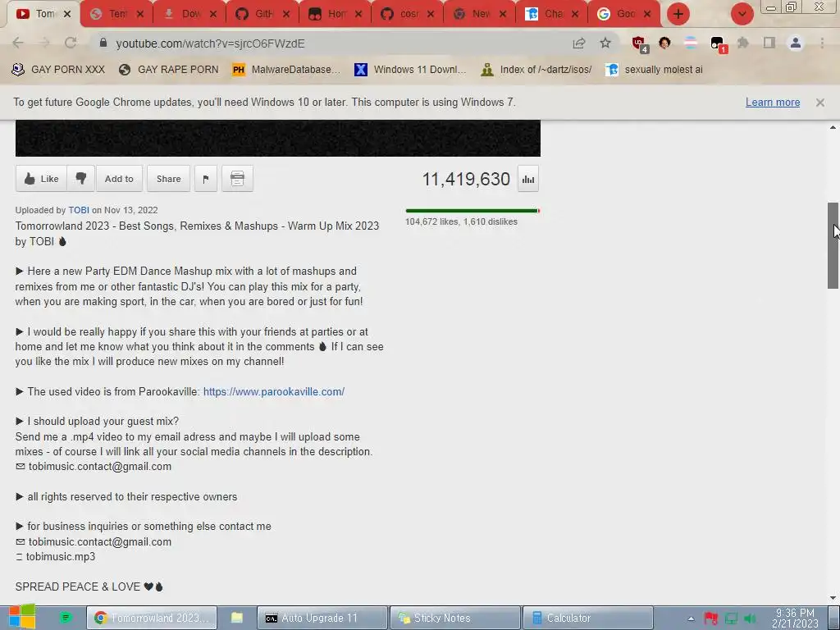The image size is (840, 630).
Task: Open the File Explorer folder taskbar icon
Action: (x=237, y=619)
